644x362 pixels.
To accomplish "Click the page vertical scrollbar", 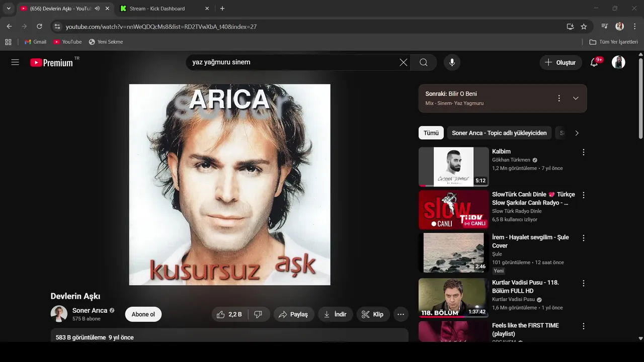I will click(640, 98).
